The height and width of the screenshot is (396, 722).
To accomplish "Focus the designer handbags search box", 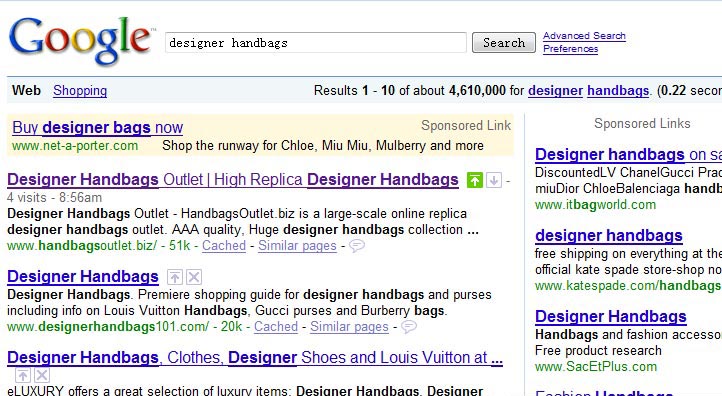I will (x=316, y=43).
